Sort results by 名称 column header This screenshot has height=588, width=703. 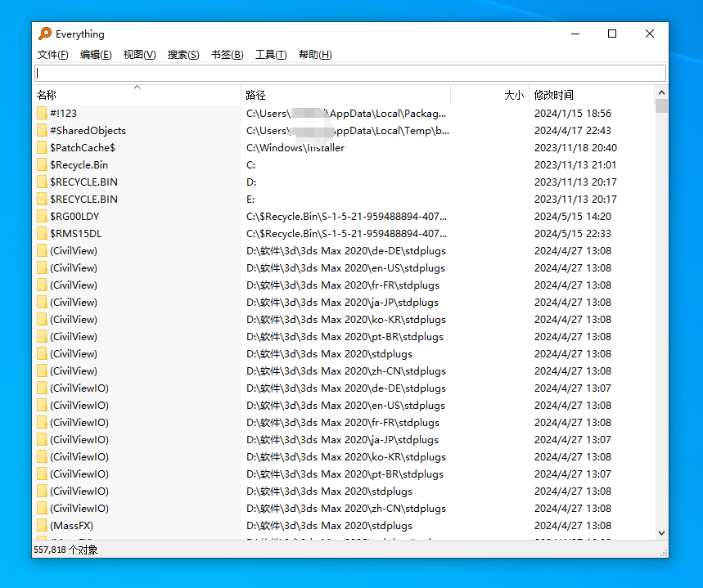[x=137, y=95]
